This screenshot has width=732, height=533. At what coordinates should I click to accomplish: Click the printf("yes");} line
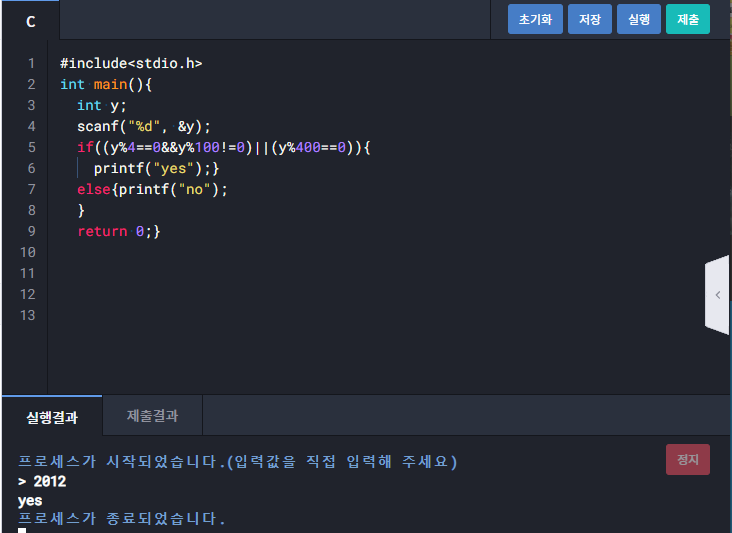click(x=156, y=168)
